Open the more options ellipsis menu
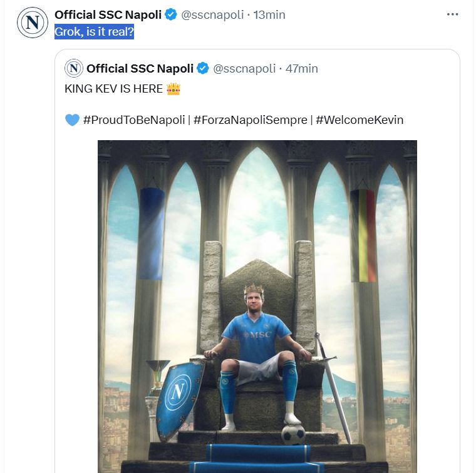Viewport: 476px width, 473px height. click(452, 15)
